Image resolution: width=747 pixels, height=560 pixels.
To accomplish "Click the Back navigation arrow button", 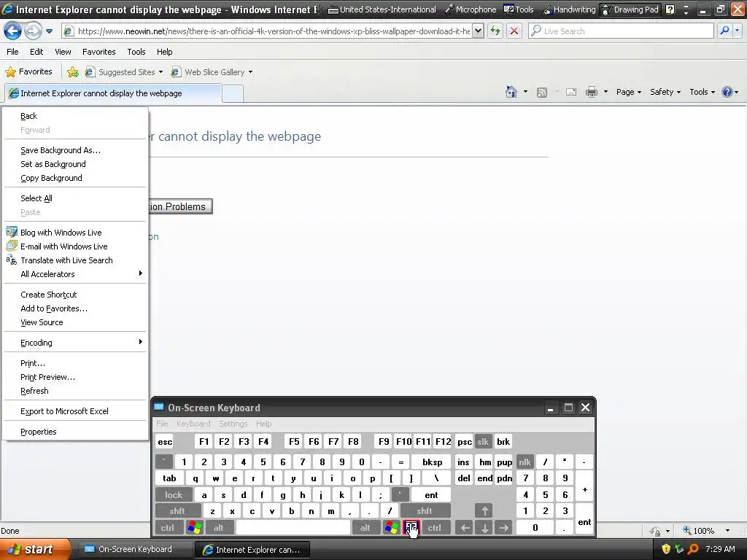I will (12, 31).
